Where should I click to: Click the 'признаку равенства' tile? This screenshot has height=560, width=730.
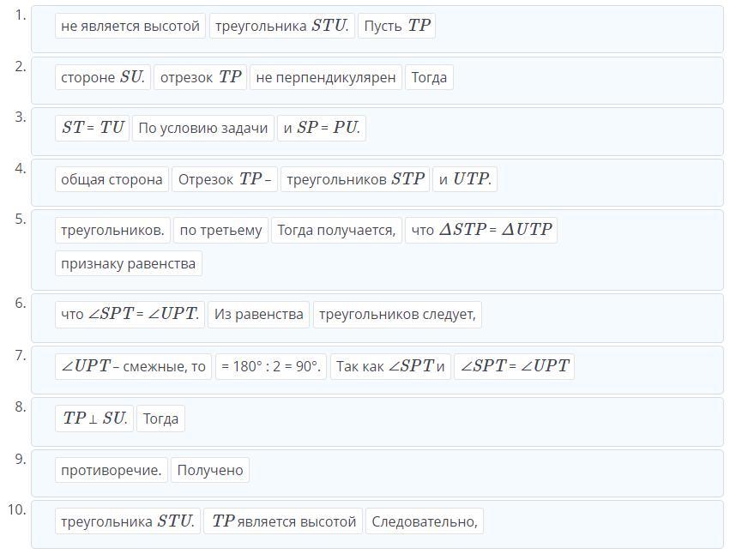pyautogui.click(x=129, y=263)
